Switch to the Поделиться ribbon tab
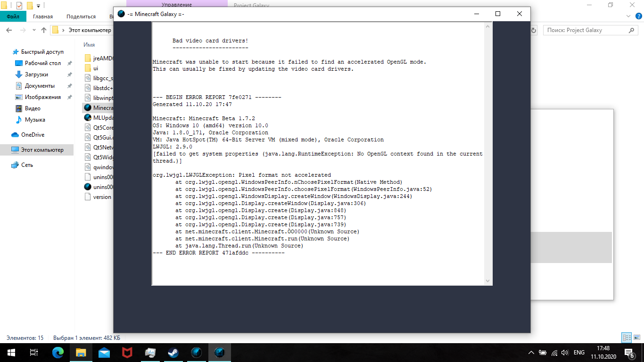The image size is (644, 362). tap(81, 16)
